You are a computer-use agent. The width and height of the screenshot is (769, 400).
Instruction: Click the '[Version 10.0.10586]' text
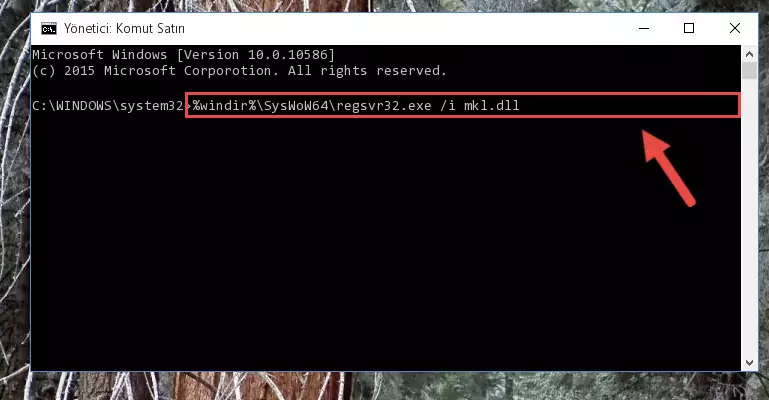coord(256,54)
